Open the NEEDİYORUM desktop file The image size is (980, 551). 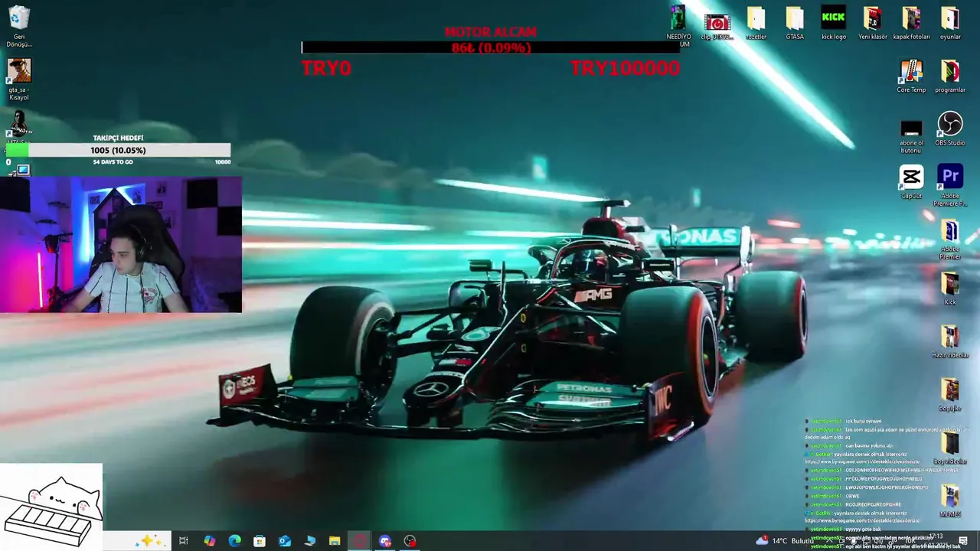click(x=678, y=27)
